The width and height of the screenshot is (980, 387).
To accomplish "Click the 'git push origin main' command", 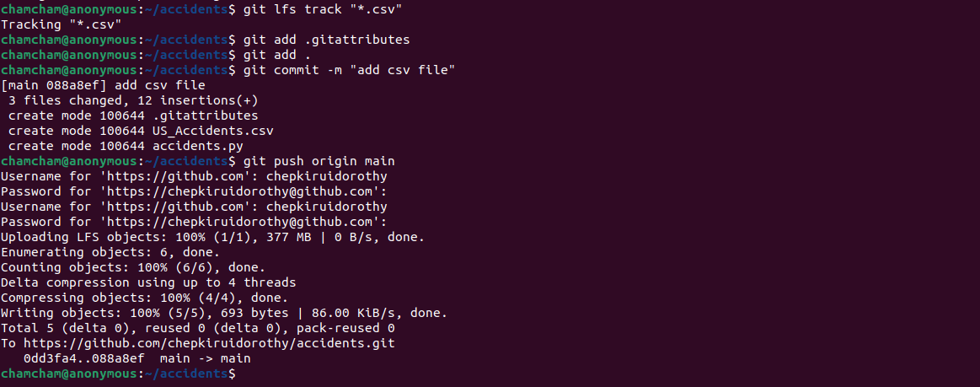I will point(319,161).
